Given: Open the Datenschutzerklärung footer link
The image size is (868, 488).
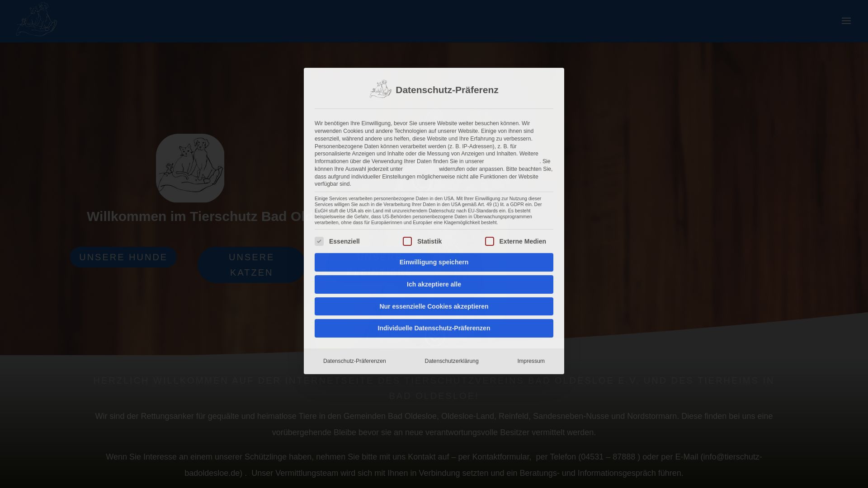Looking at the screenshot, I should click(x=452, y=361).
